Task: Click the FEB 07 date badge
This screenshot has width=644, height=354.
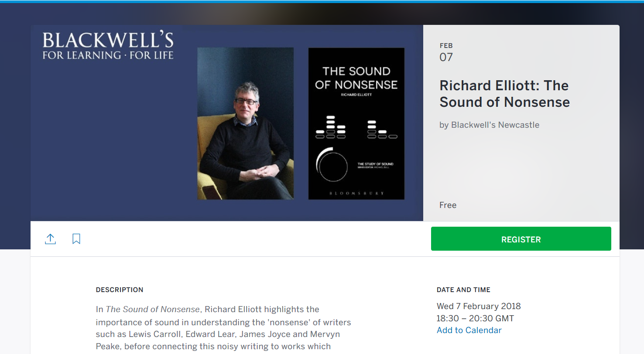Action: tap(446, 52)
